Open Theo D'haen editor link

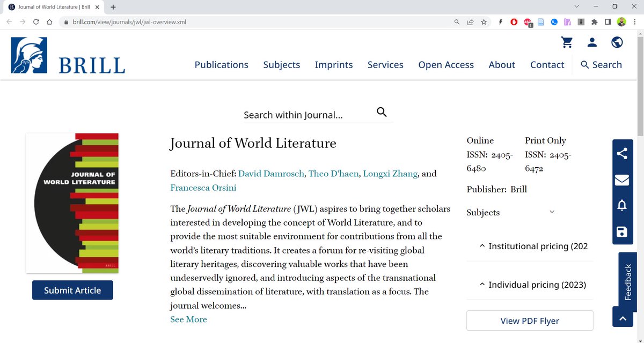coord(334,174)
